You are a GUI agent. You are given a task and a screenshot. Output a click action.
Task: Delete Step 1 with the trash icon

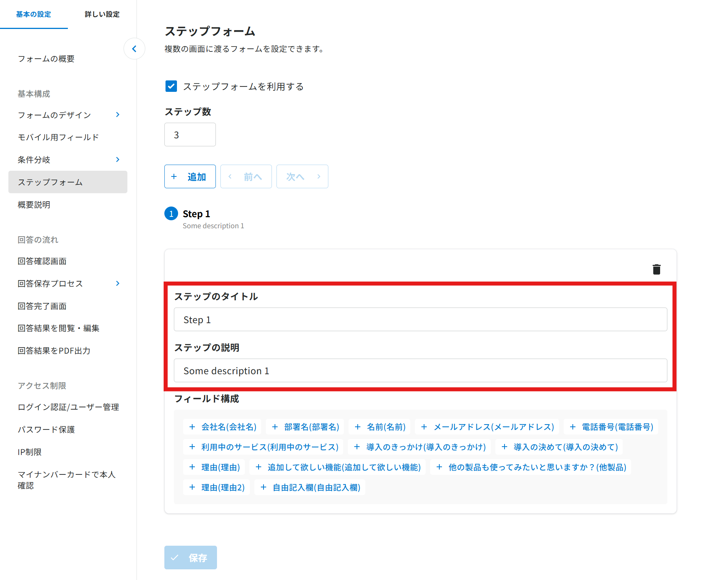pos(656,269)
